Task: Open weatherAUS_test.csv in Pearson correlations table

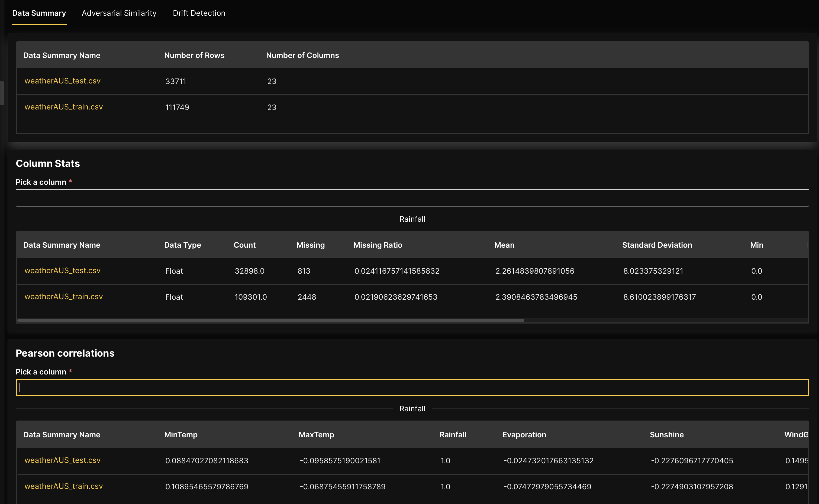Action: click(62, 460)
